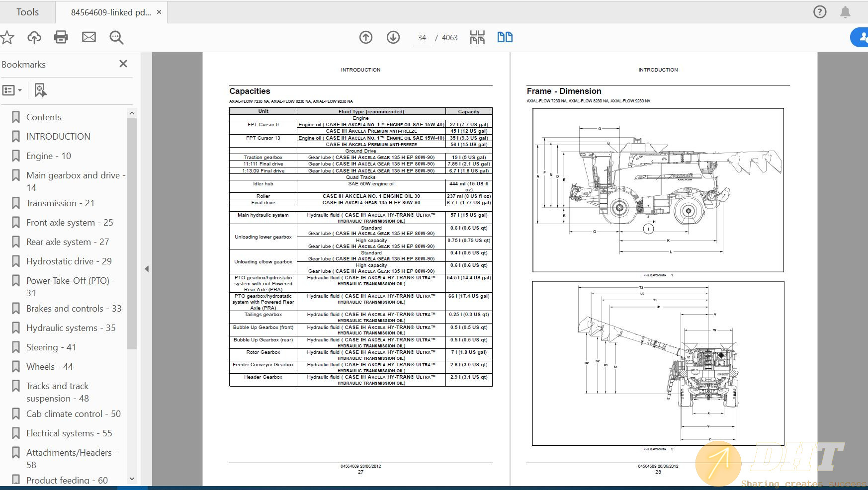Select the 84564609-linked pdf tab

pyautogui.click(x=111, y=12)
